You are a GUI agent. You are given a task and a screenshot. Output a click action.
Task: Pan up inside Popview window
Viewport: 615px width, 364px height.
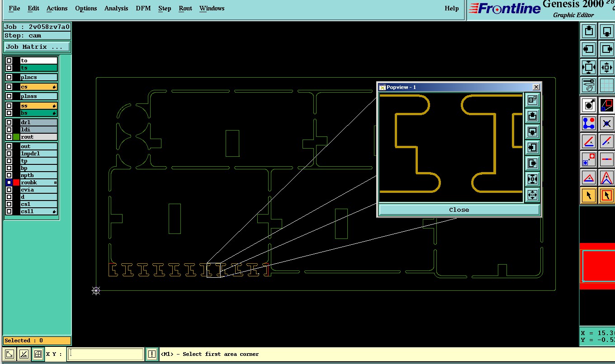tap(532, 116)
